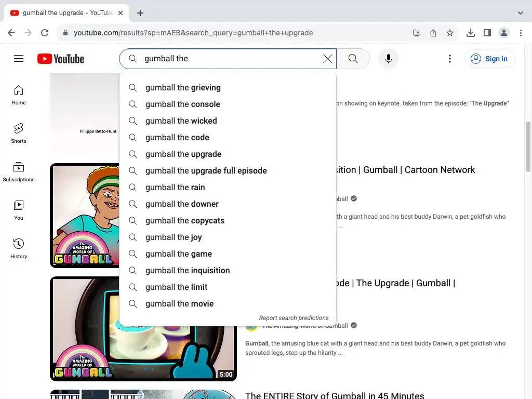Open Shorts in the sidebar
This screenshot has height=399, width=532.
(19, 134)
